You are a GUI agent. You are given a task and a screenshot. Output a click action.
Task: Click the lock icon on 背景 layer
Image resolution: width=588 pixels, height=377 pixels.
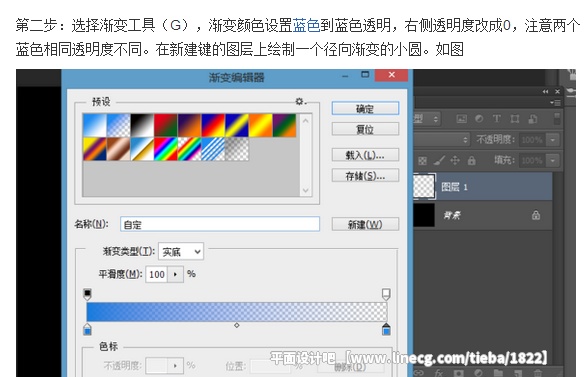[x=536, y=215]
